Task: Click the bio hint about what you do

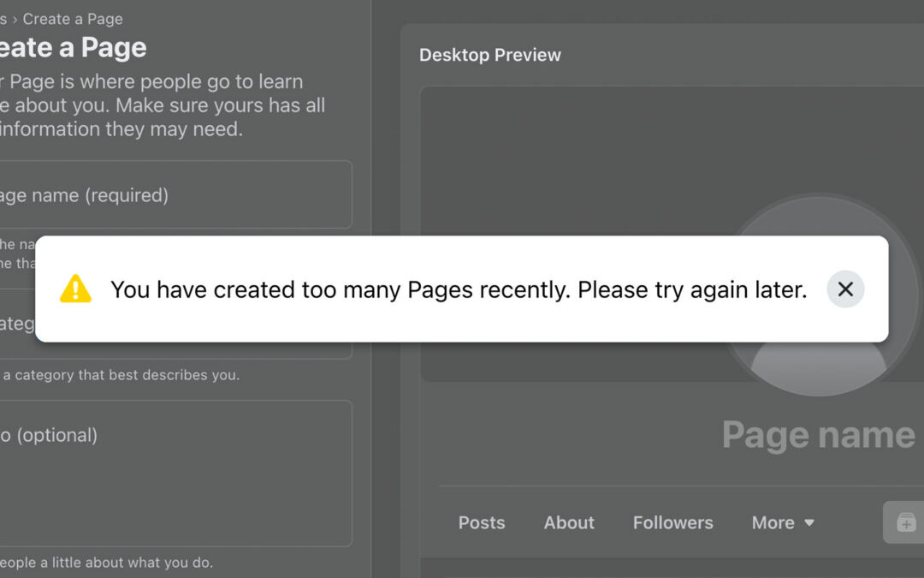Action: coord(106,563)
